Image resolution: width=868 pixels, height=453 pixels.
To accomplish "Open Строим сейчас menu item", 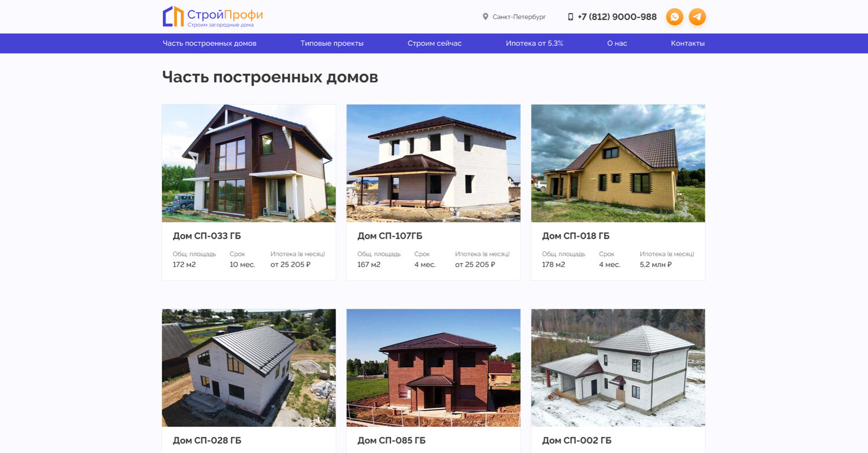I will click(x=435, y=43).
